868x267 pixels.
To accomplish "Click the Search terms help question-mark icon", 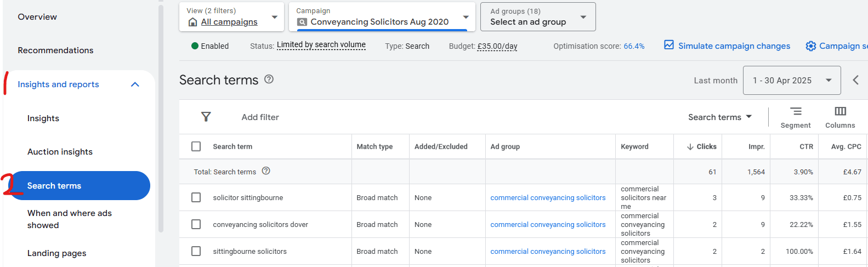I will (x=269, y=79).
